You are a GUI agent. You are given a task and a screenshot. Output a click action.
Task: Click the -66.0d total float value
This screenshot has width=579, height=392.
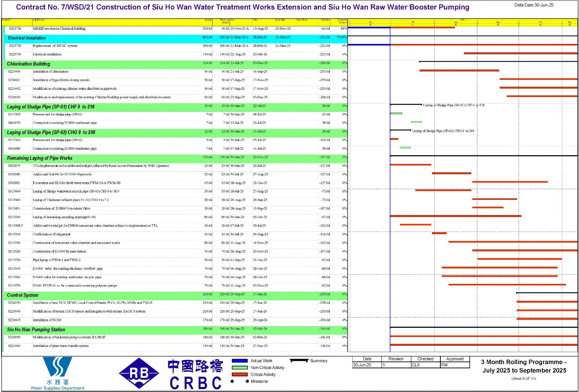(325, 29)
